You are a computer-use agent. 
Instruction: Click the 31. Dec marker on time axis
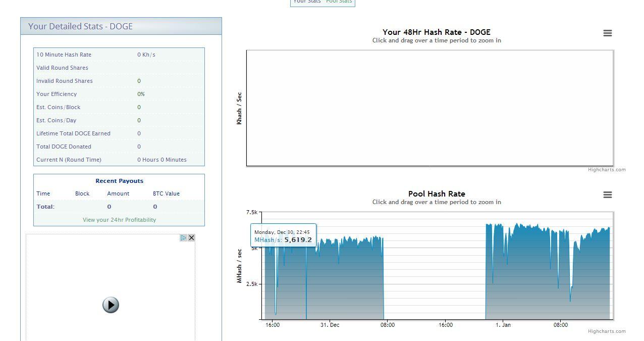(330, 325)
